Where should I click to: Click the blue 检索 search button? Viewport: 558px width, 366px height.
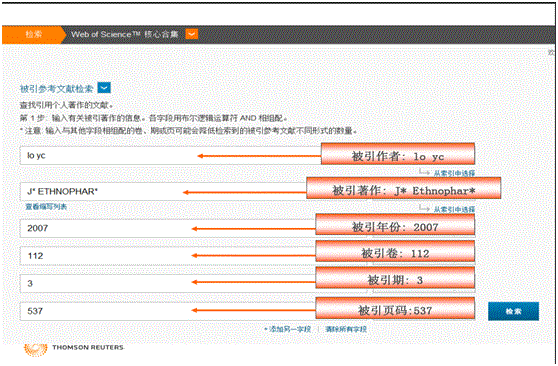coord(513,311)
